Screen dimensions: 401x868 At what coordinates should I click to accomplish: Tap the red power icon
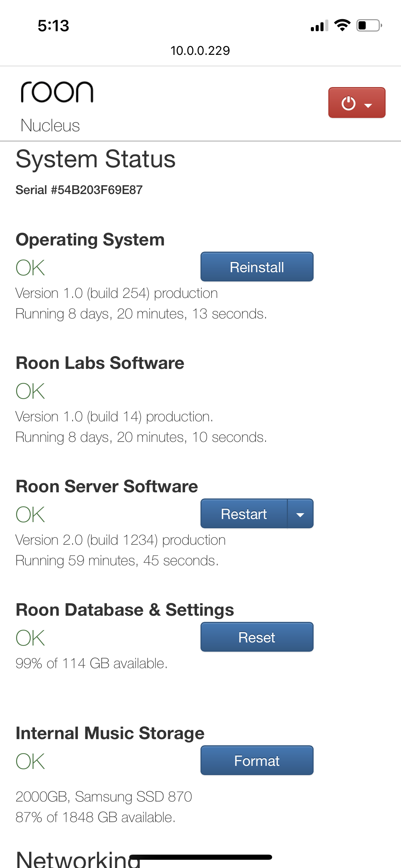pyautogui.click(x=349, y=103)
